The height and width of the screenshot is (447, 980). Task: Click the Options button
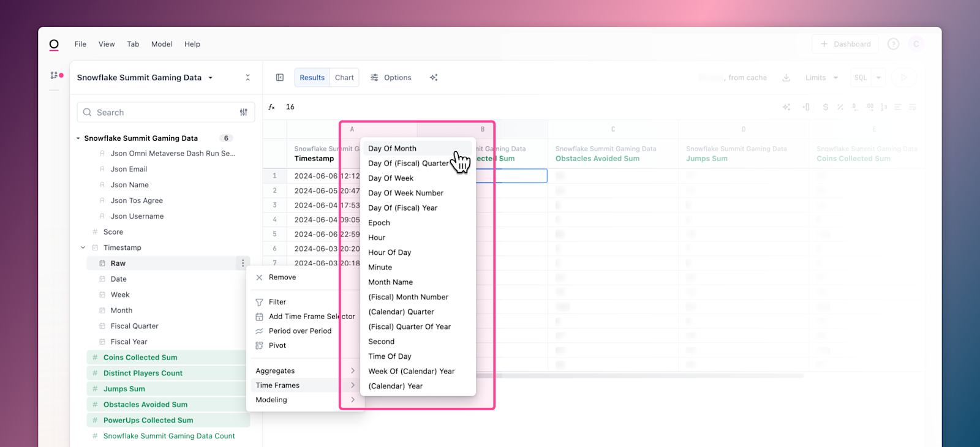(x=391, y=78)
